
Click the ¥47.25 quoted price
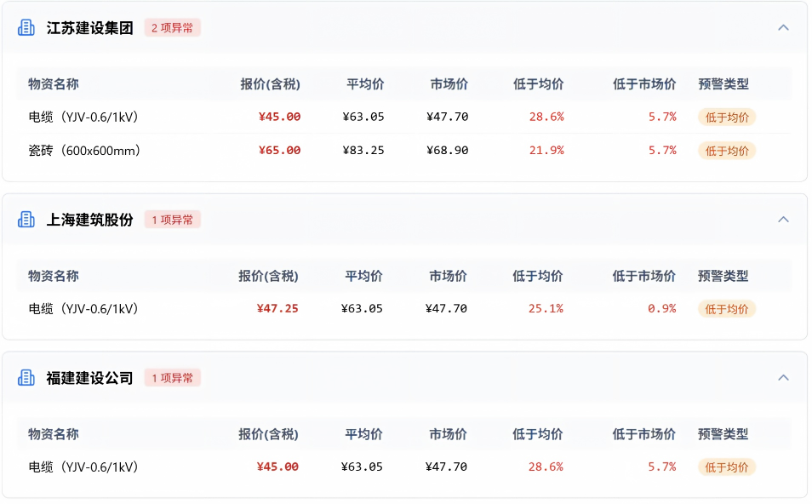pyautogui.click(x=277, y=309)
